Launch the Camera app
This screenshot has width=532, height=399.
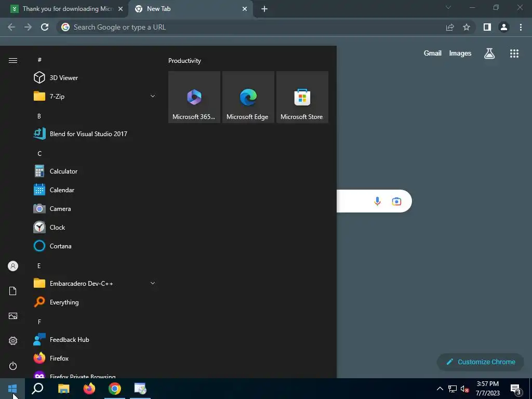click(x=95, y=209)
